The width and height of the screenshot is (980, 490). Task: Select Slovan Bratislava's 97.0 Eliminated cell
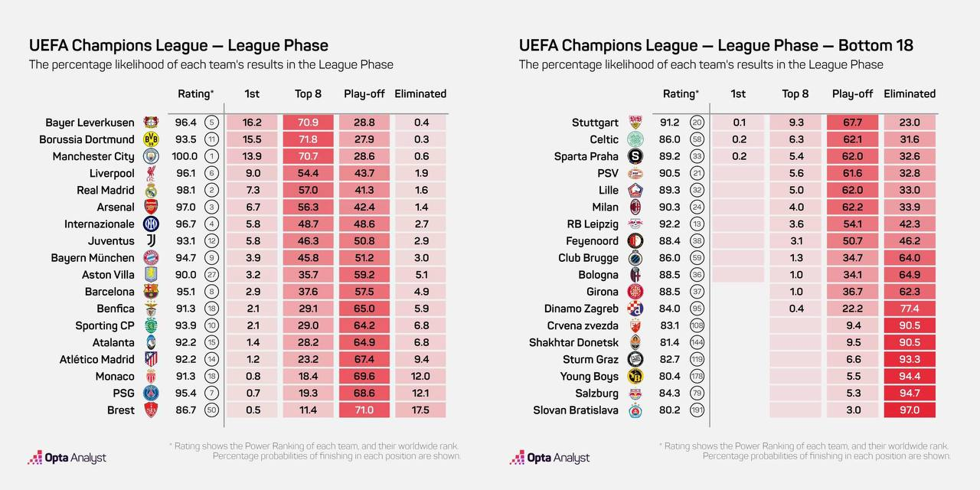910,410
